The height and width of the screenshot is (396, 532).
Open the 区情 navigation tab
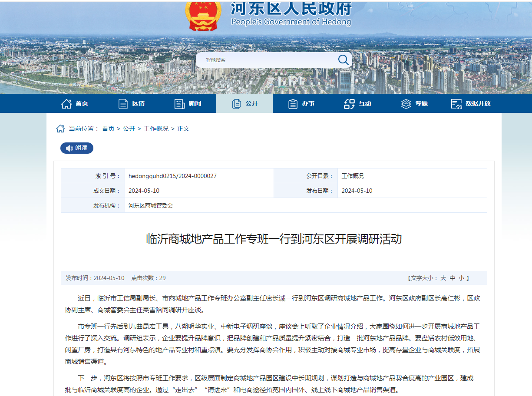(x=132, y=103)
